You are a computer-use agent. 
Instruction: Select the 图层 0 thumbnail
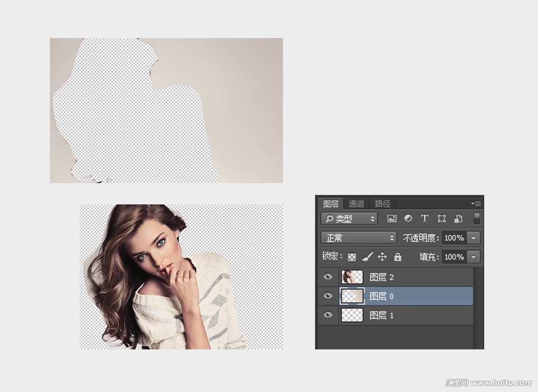tap(352, 296)
